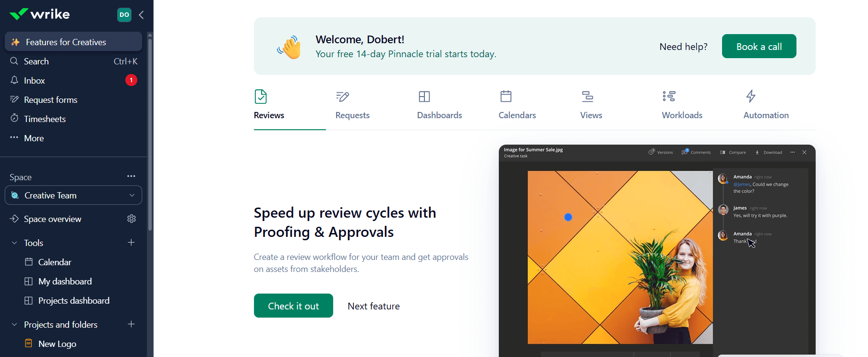Viewport: 868px width, 357px height.
Task: Click the 'Need help?' text
Action: click(683, 47)
